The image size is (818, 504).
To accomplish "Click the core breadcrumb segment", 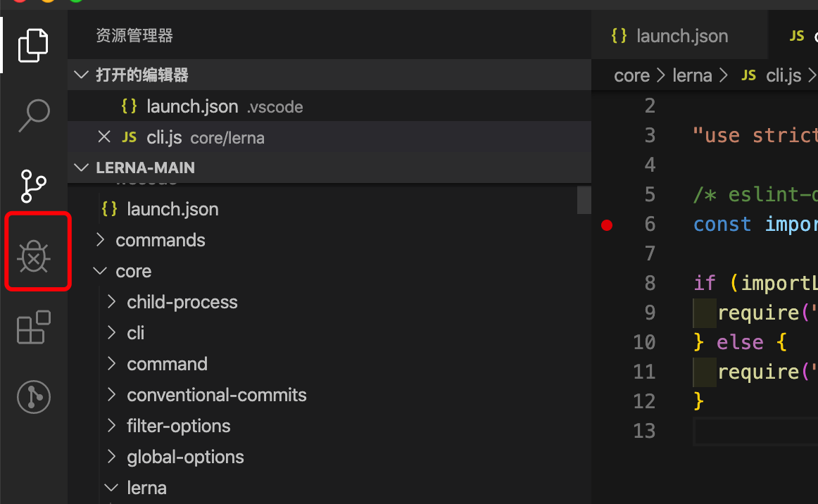I will click(x=631, y=75).
